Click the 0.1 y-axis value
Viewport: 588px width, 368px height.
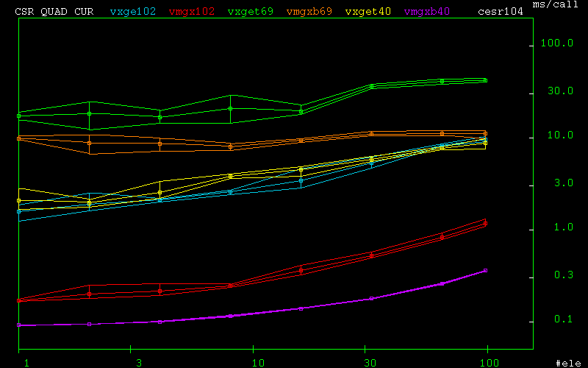click(564, 319)
